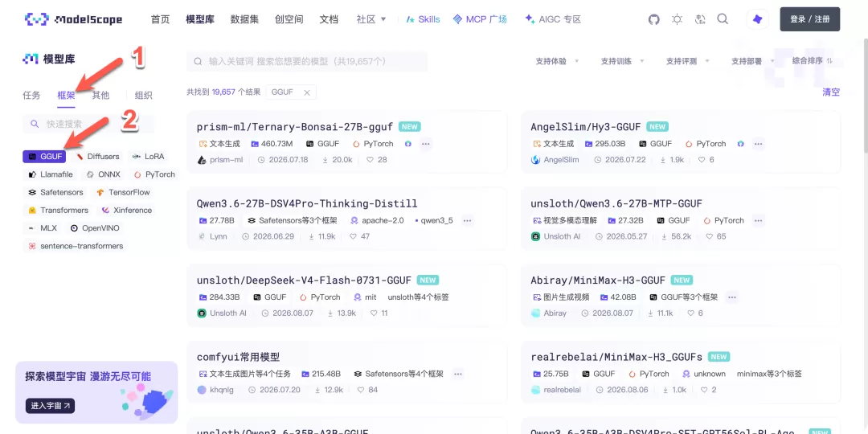
Task: Click the 进入宇宙 button
Action: (50, 406)
